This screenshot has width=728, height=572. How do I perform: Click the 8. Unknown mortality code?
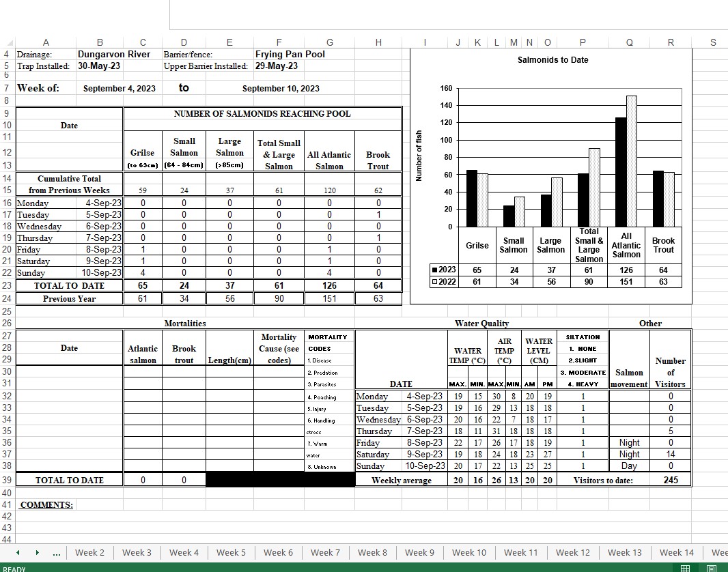coord(321,467)
